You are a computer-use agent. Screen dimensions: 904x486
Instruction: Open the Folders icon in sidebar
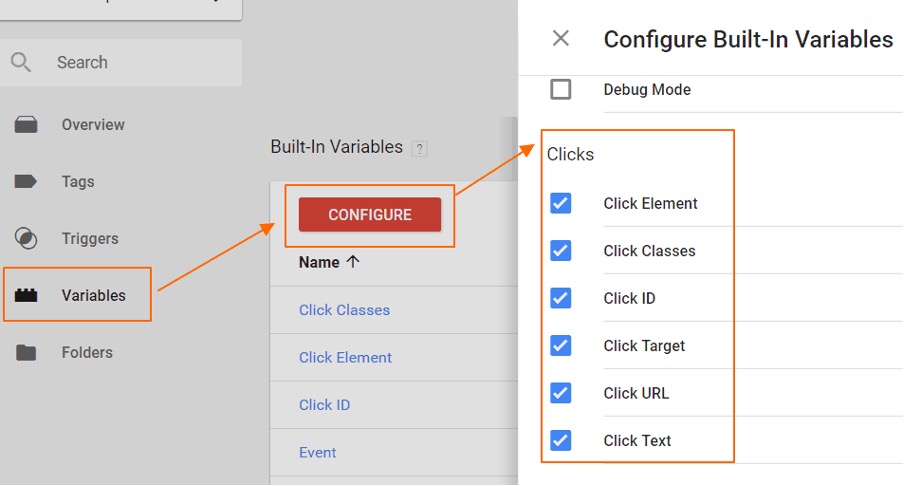click(26, 352)
